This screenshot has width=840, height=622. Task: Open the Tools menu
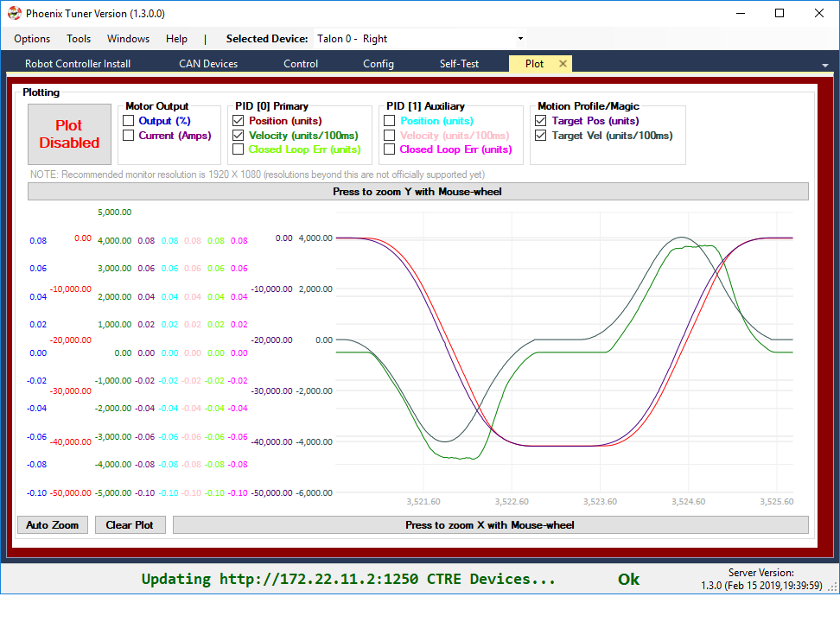(x=79, y=39)
